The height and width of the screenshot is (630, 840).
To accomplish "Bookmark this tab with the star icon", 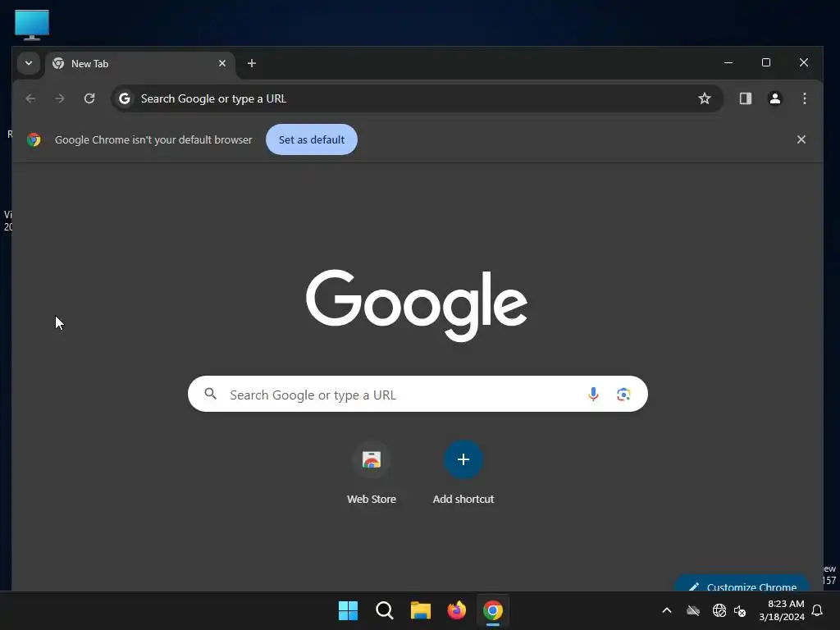I will click(705, 98).
